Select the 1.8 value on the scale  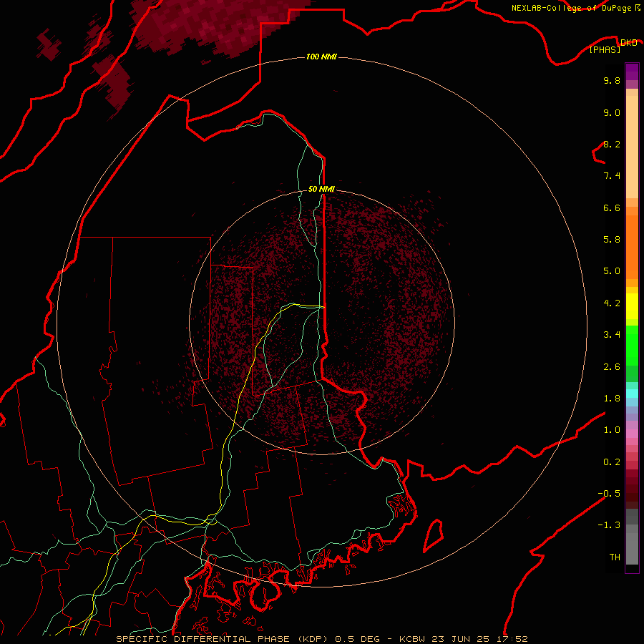pyautogui.click(x=612, y=399)
